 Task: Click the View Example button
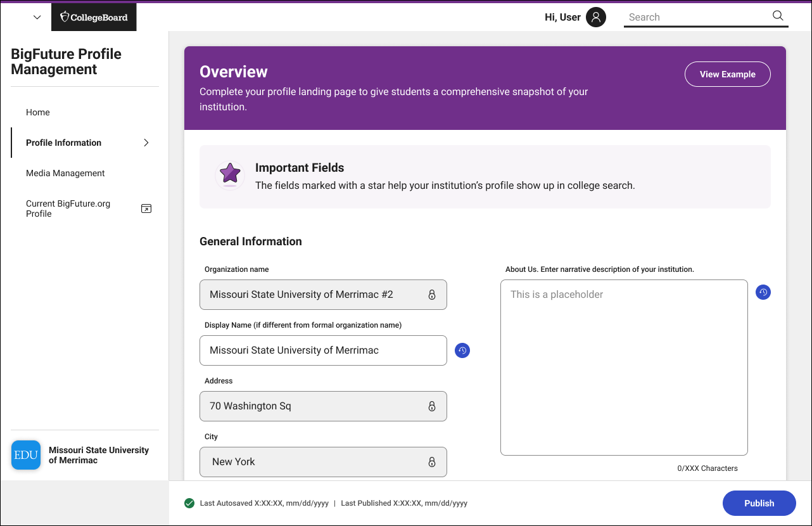coord(728,74)
